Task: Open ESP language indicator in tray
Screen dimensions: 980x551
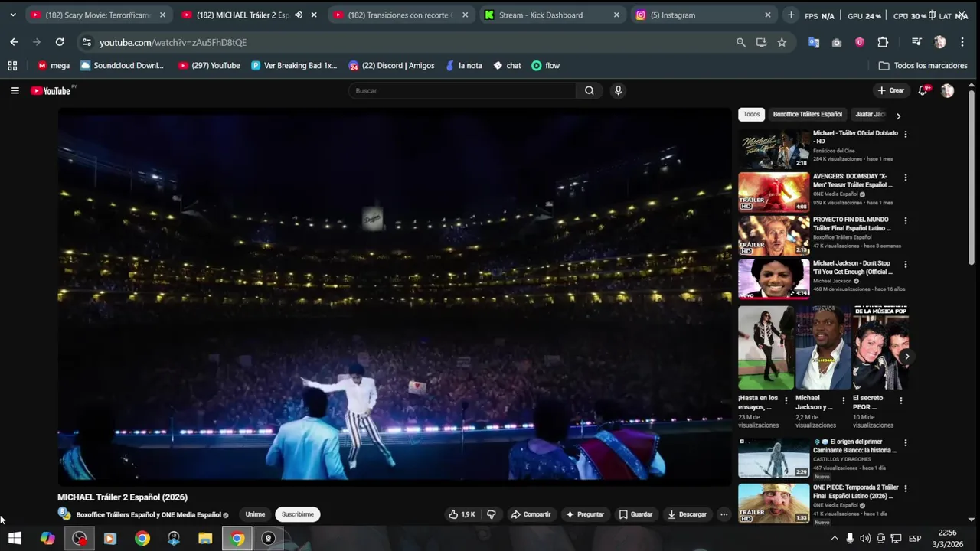Action: 914,538
